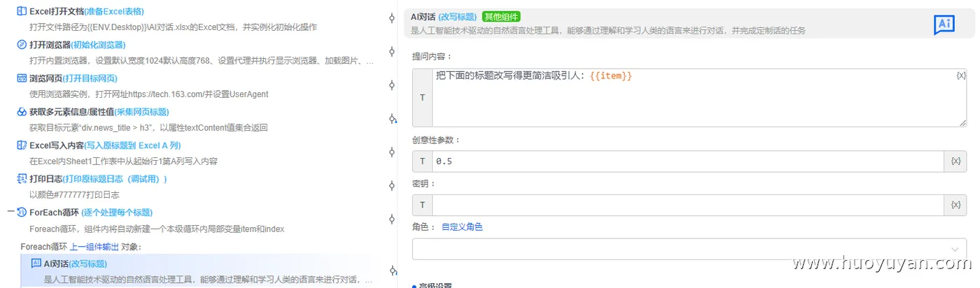Click the Excel打开文档 step icon

tap(22, 11)
